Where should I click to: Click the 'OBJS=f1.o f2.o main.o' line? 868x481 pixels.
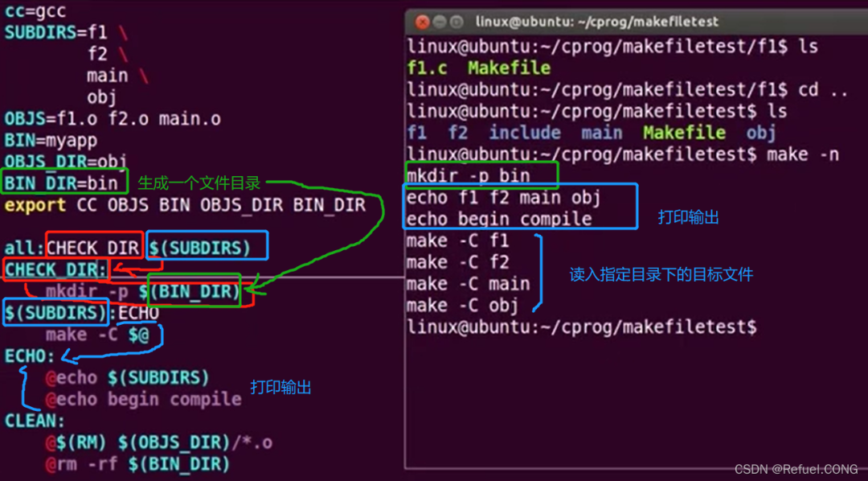(113, 118)
